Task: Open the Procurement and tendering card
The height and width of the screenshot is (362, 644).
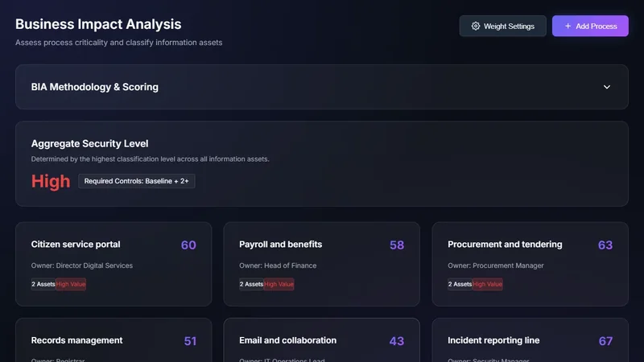Action: (530, 264)
